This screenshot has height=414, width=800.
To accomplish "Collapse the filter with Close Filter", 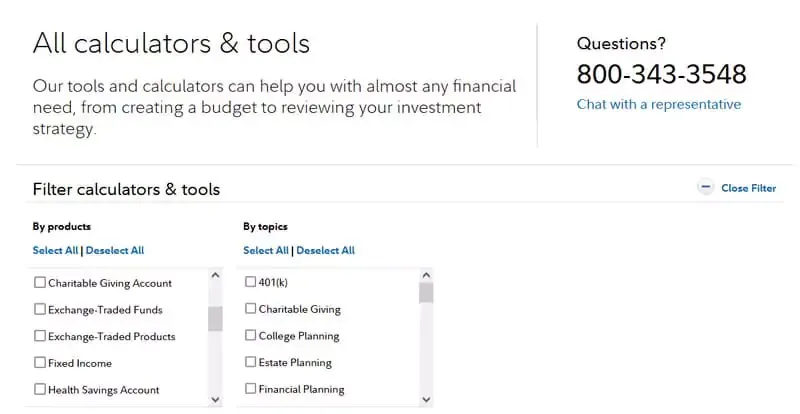I will tap(748, 188).
